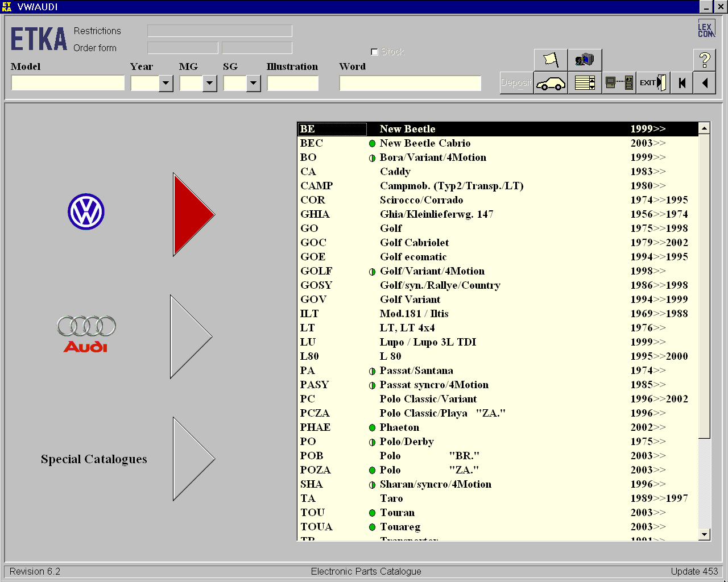Click the half-filled dot beside Bora/Variant/4Motion
This screenshot has width=728, height=582.
(372, 158)
